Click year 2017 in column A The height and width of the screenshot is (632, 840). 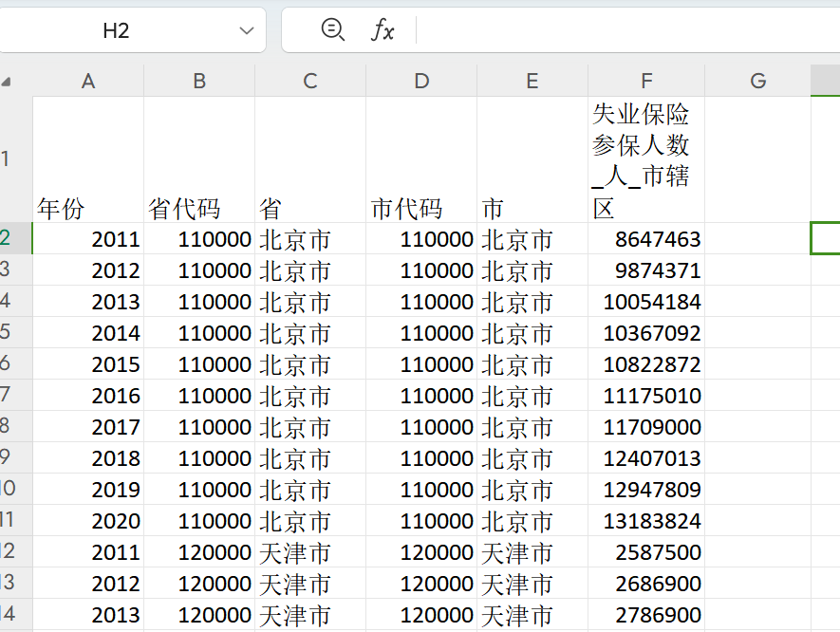click(x=88, y=426)
